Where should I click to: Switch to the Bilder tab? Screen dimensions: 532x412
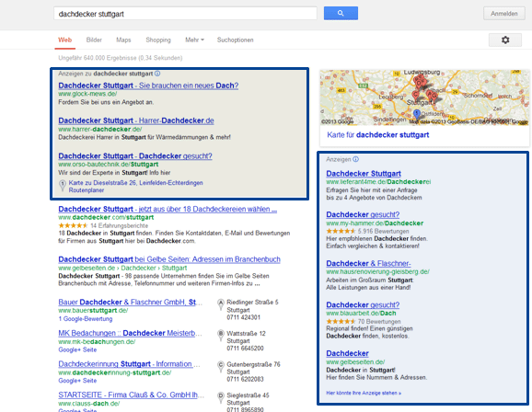point(94,40)
